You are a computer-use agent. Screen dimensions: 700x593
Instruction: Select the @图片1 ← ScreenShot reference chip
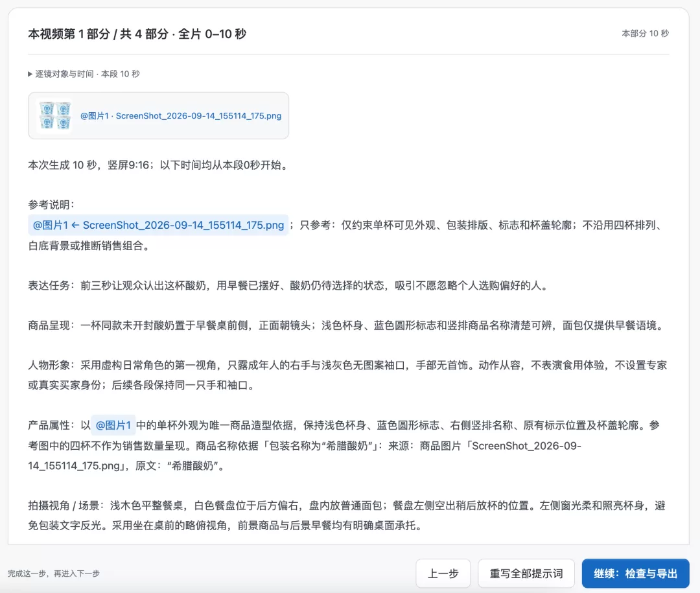tap(158, 225)
